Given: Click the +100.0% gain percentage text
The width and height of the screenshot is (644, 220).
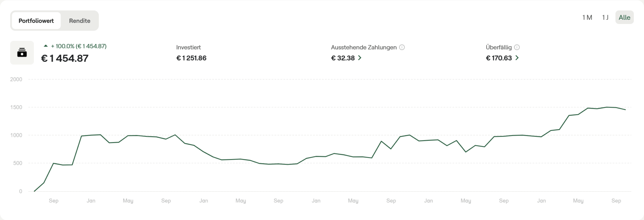Looking at the screenshot, I should [62, 46].
